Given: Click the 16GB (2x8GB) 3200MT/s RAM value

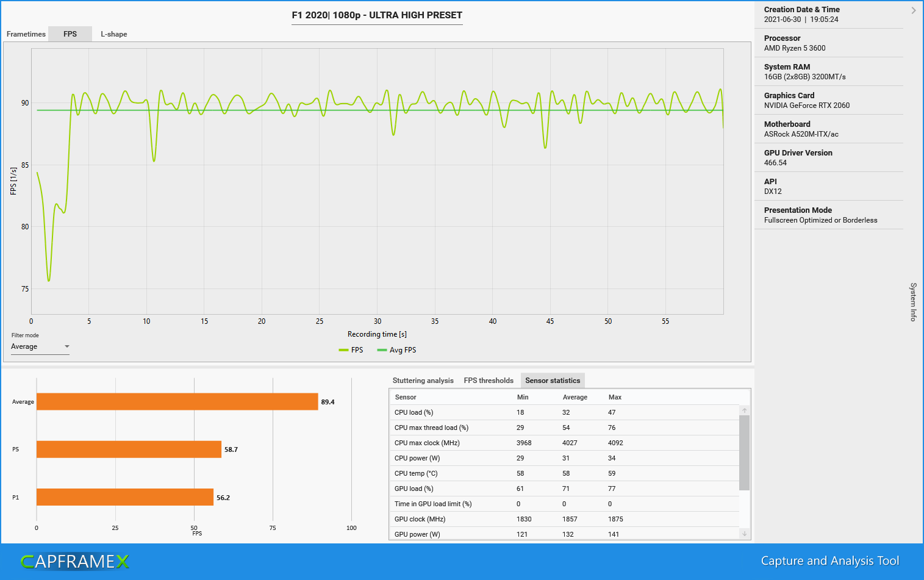Looking at the screenshot, I should (805, 77).
